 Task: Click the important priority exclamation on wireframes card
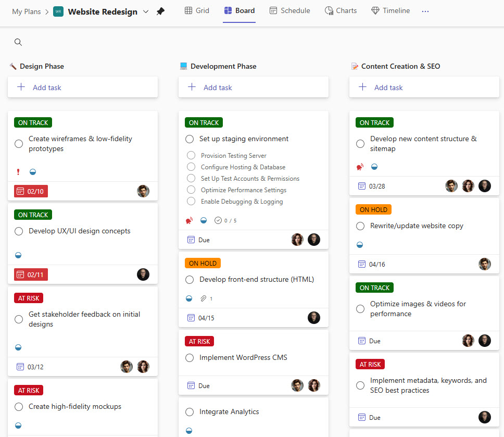[18, 172]
